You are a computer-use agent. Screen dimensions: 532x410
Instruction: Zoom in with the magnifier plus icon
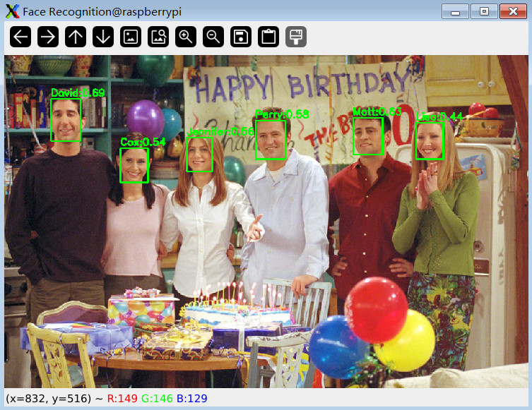click(186, 37)
